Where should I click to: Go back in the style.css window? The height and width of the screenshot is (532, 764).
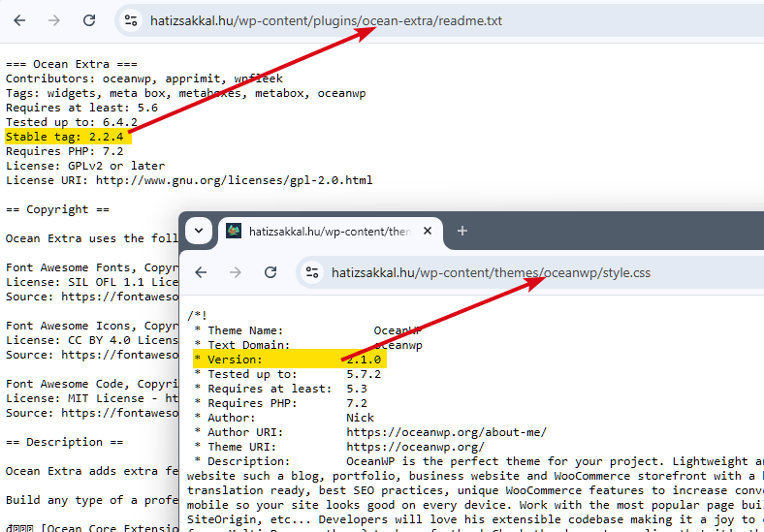pyautogui.click(x=201, y=272)
